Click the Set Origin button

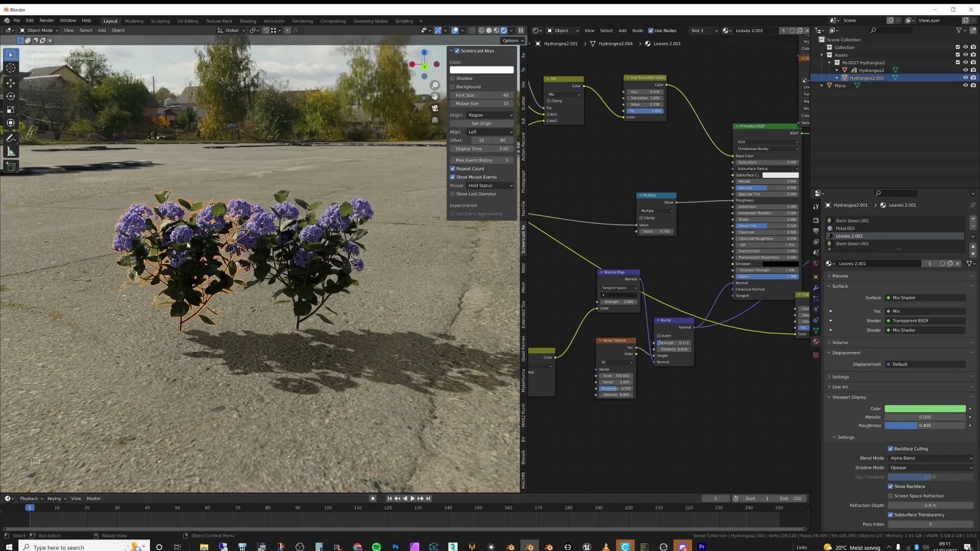(481, 123)
